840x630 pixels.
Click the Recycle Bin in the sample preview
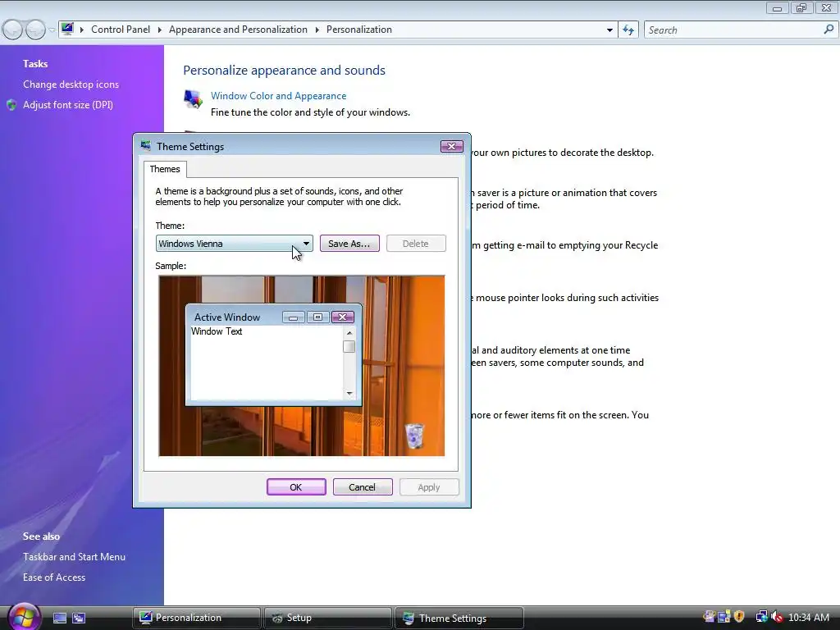[x=414, y=436]
